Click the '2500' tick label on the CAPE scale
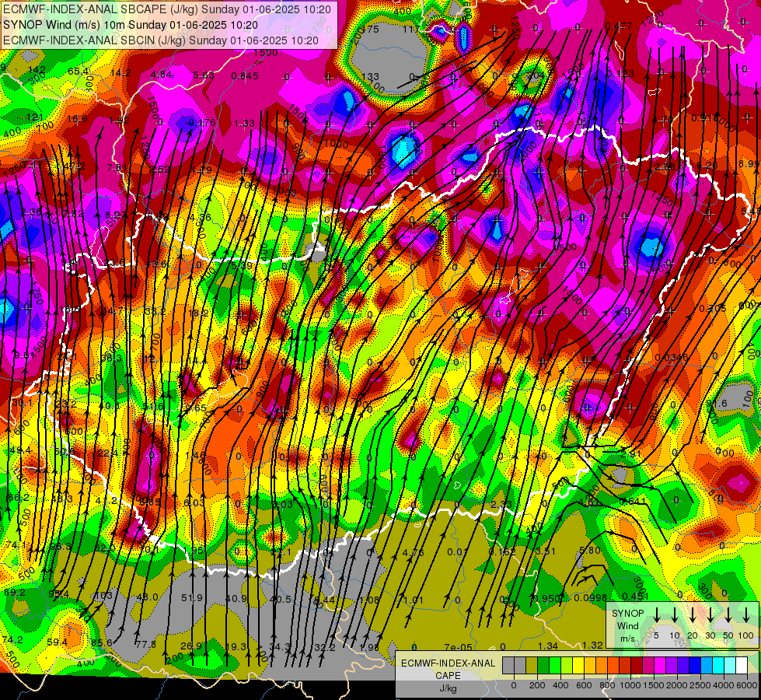The image size is (761, 700). click(x=700, y=685)
